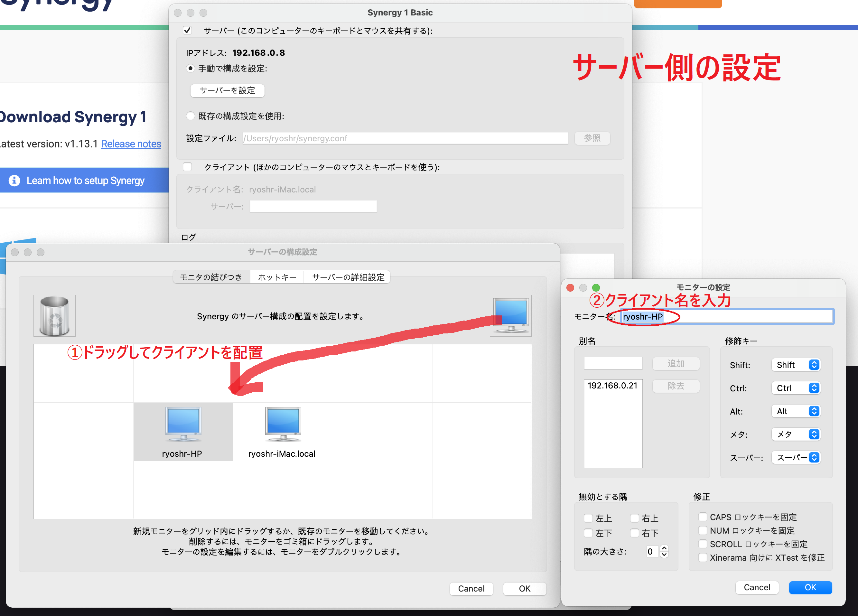Click Cancel in モニターの設定 dialog
This screenshot has height=616, width=858.
(x=757, y=587)
